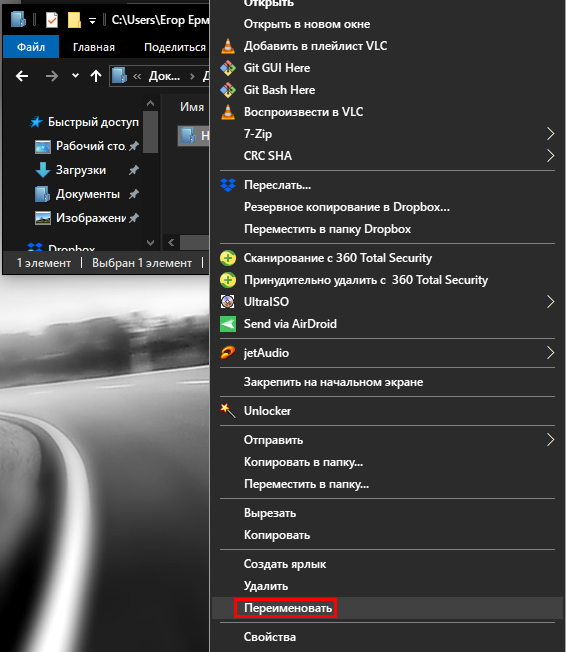
Task: Click the Dropbox icon beside Переслать
Action: click(x=228, y=185)
